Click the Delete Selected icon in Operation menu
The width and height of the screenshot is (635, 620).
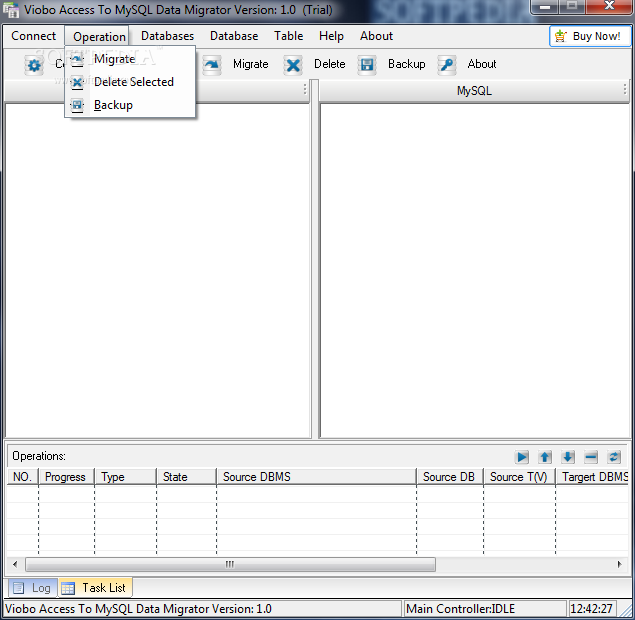coord(77,82)
